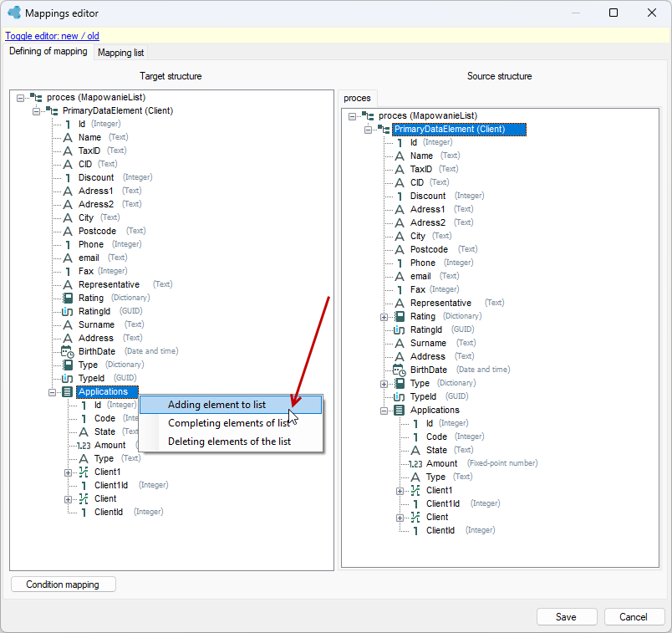Select the proces tab in Source structure
The image size is (672, 633).
pyautogui.click(x=357, y=98)
